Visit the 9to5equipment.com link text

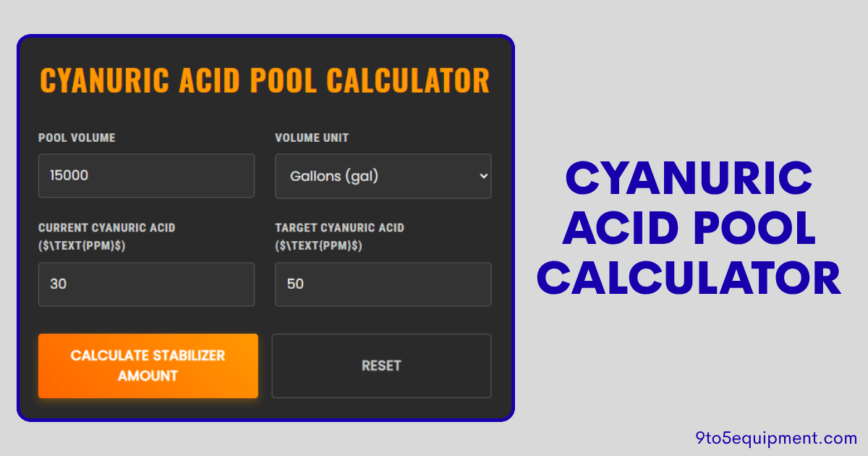pos(775,438)
